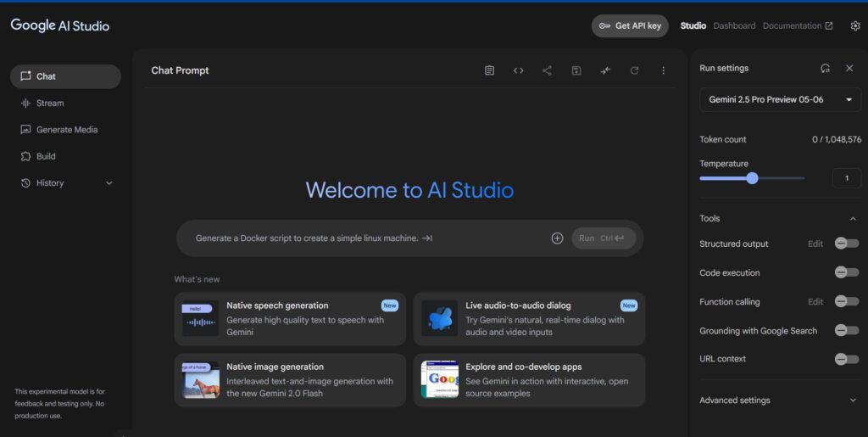Click the What's new heading
Screen dimensions: 868x437
197,279
